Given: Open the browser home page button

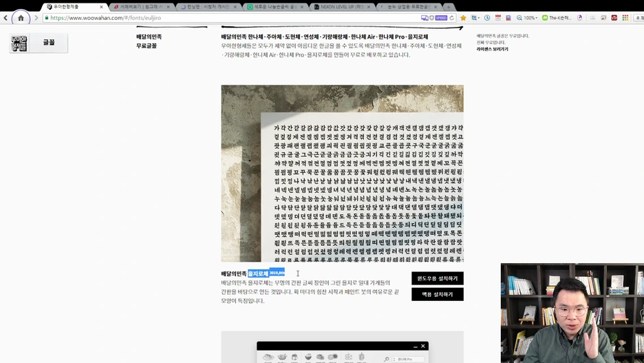Looking at the screenshot, I should 21,18.
